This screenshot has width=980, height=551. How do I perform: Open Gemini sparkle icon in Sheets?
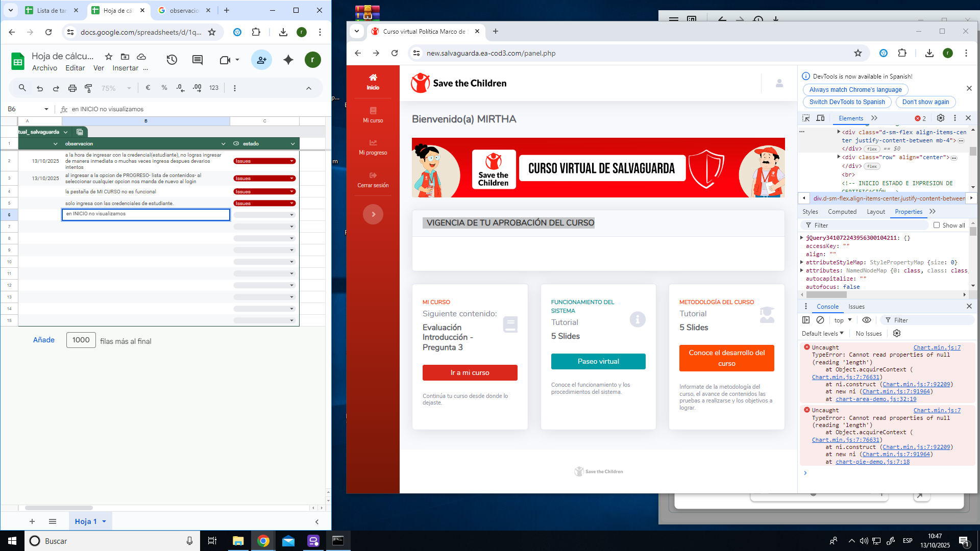tap(288, 60)
